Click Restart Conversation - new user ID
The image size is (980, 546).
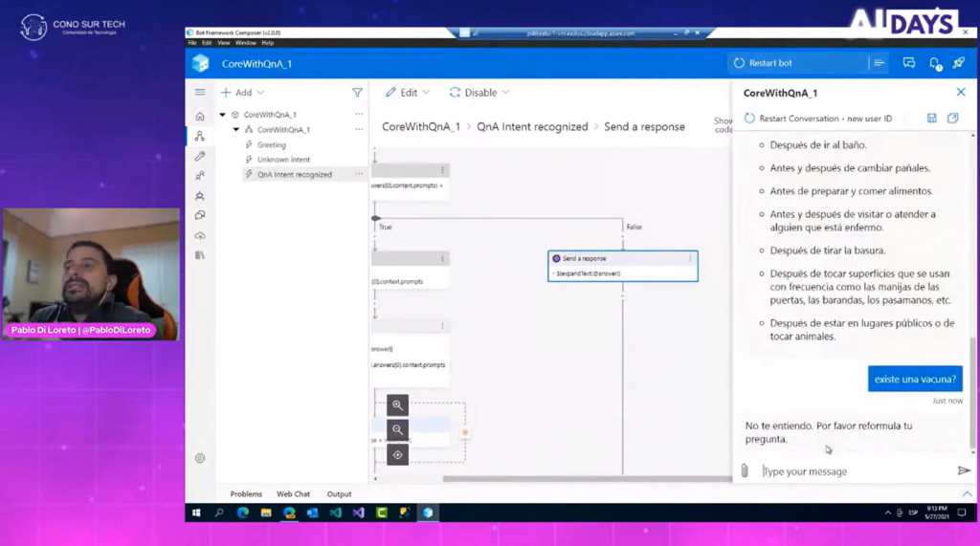818,118
